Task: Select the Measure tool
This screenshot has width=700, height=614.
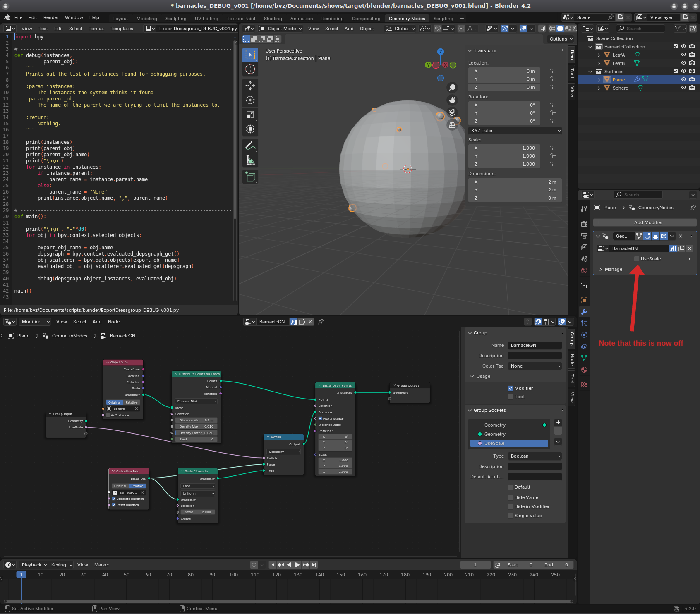Action: [250, 160]
